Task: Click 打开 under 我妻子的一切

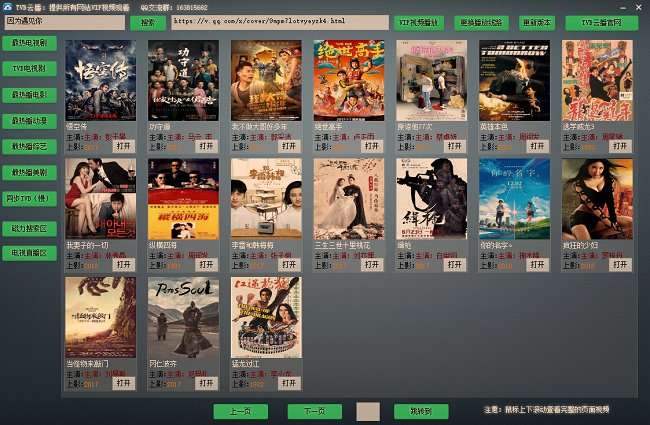Action: (x=124, y=265)
